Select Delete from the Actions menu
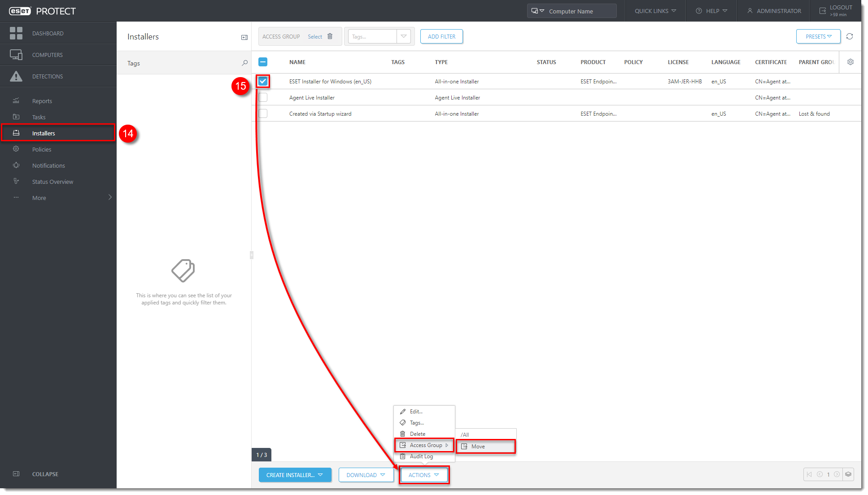The width and height of the screenshot is (868, 495). 417,434
